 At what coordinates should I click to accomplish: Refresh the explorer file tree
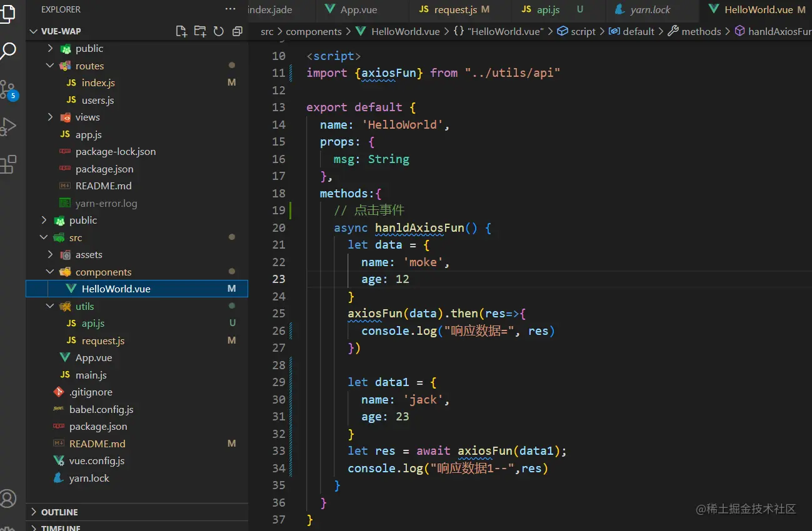coord(218,31)
